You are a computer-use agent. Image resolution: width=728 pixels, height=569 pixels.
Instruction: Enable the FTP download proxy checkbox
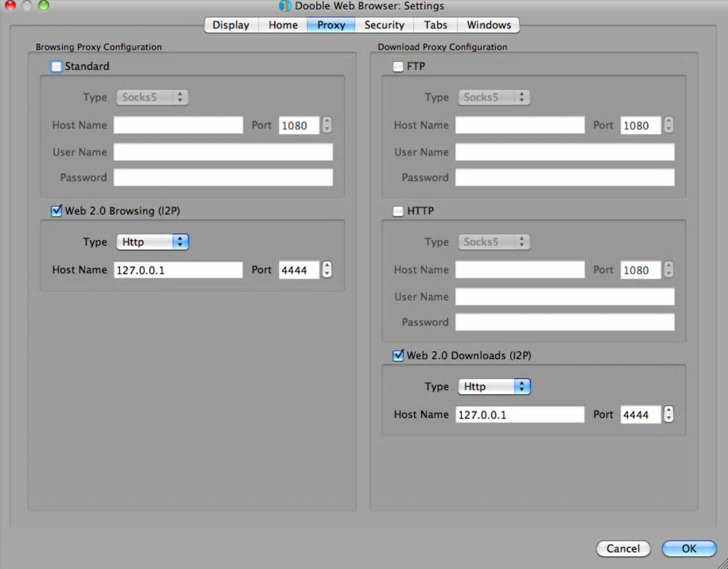pyautogui.click(x=398, y=66)
